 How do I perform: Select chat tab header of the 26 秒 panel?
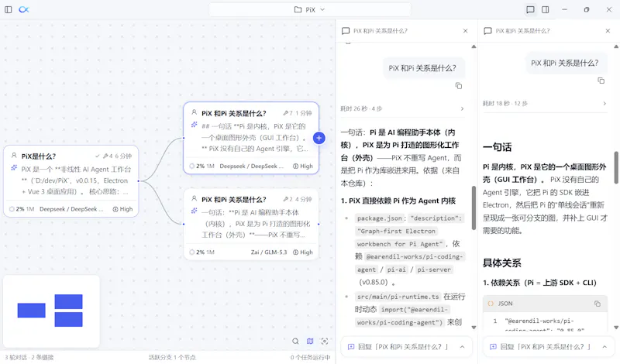[x=406, y=31]
